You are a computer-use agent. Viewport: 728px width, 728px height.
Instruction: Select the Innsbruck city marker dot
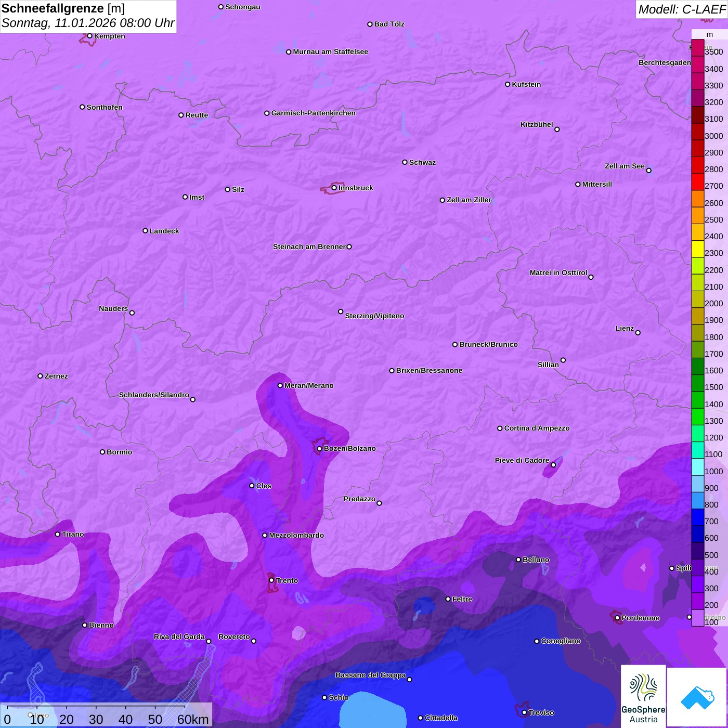pos(334,188)
